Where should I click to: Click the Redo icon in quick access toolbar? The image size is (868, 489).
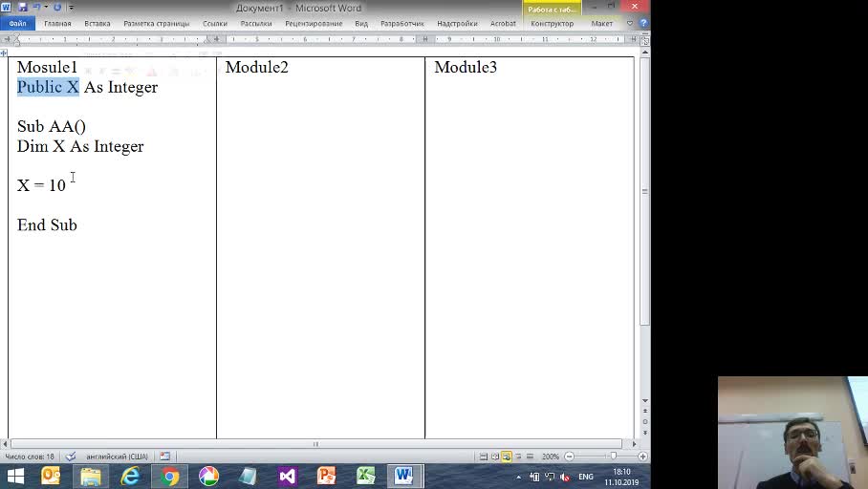(57, 8)
